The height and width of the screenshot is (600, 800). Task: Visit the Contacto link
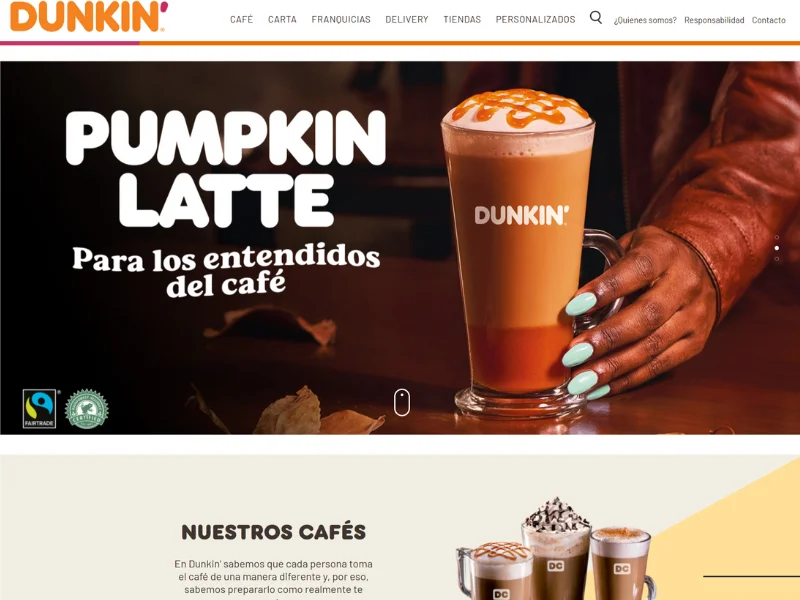[768, 20]
